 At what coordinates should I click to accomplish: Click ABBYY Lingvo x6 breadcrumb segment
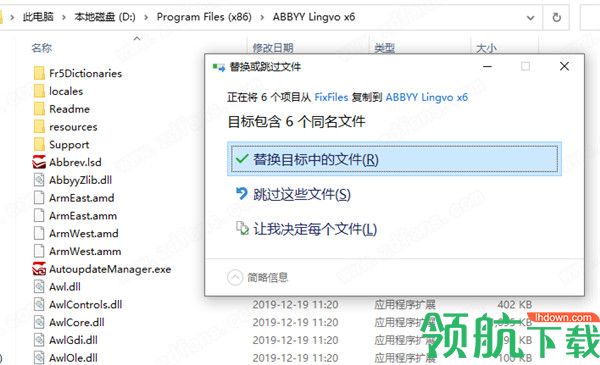314,17
